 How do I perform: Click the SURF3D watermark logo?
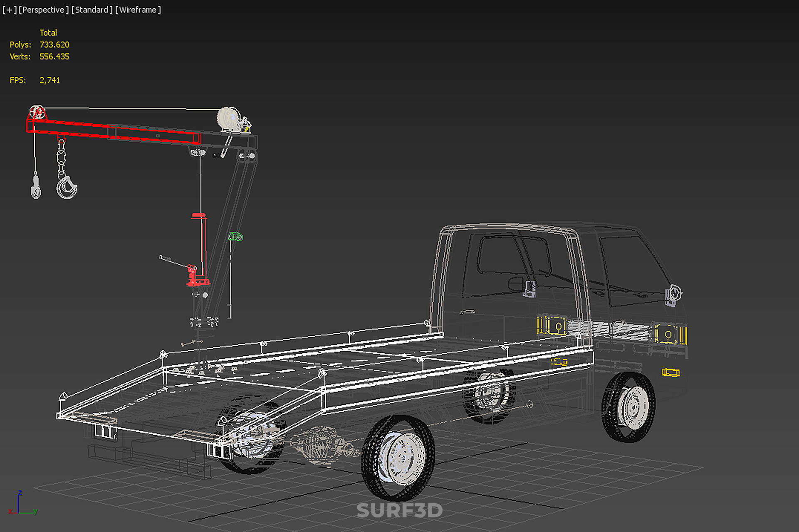point(399,511)
